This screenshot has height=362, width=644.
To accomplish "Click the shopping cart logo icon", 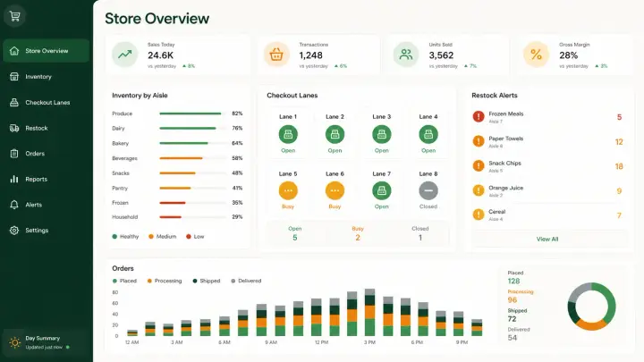I will tap(15, 16).
